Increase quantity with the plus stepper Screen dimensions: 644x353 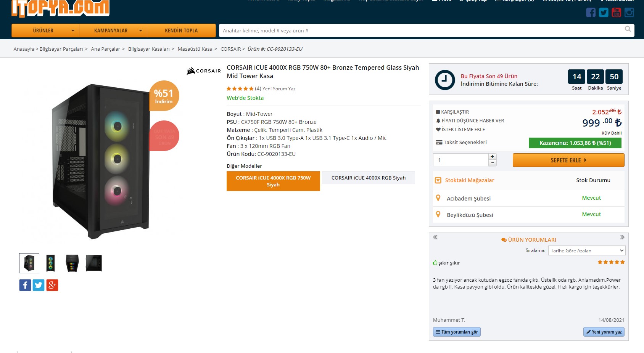493,157
